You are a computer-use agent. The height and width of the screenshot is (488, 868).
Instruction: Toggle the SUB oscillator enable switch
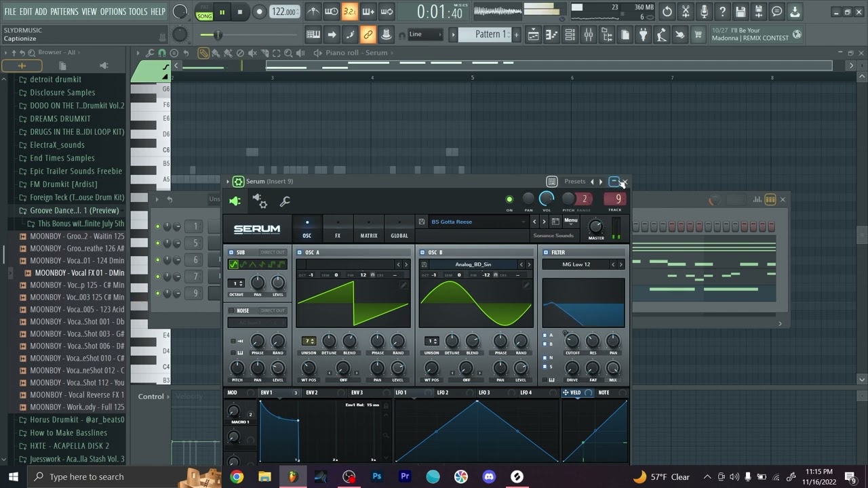click(231, 252)
